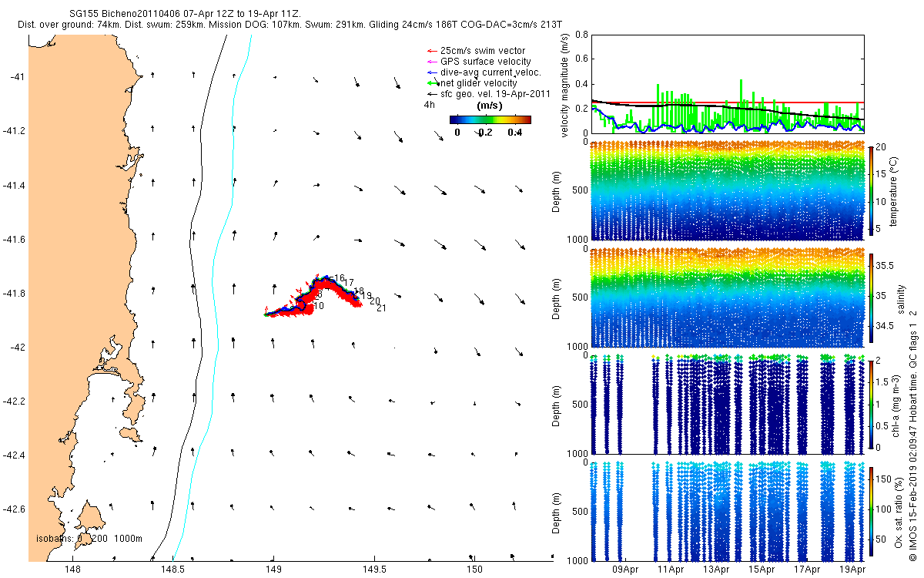Viewport: 924px width, 578px height.
Task: Click the day 16 marker on glider track
Action: coord(339,278)
